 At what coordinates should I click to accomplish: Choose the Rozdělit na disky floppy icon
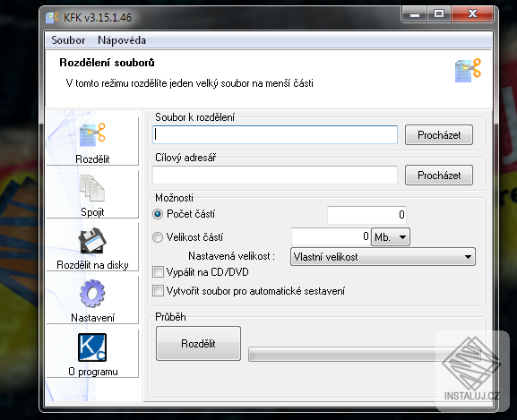coord(92,241)
